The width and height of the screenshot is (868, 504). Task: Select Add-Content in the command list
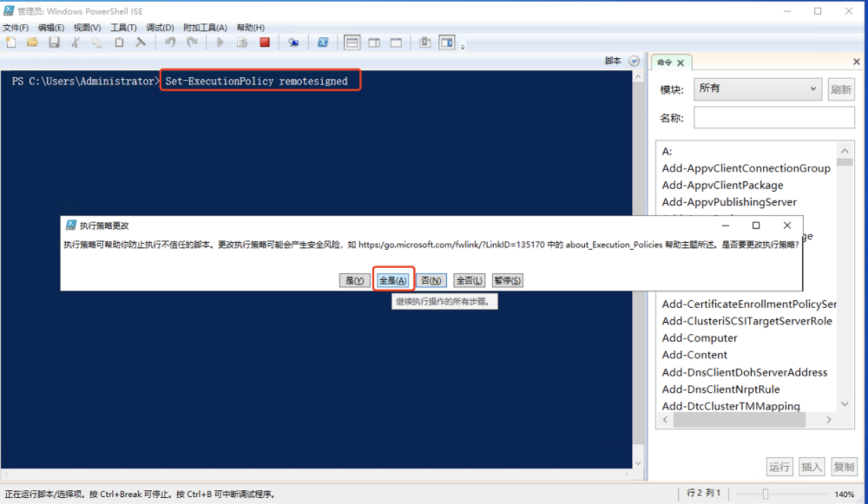(x=695, y=354)
